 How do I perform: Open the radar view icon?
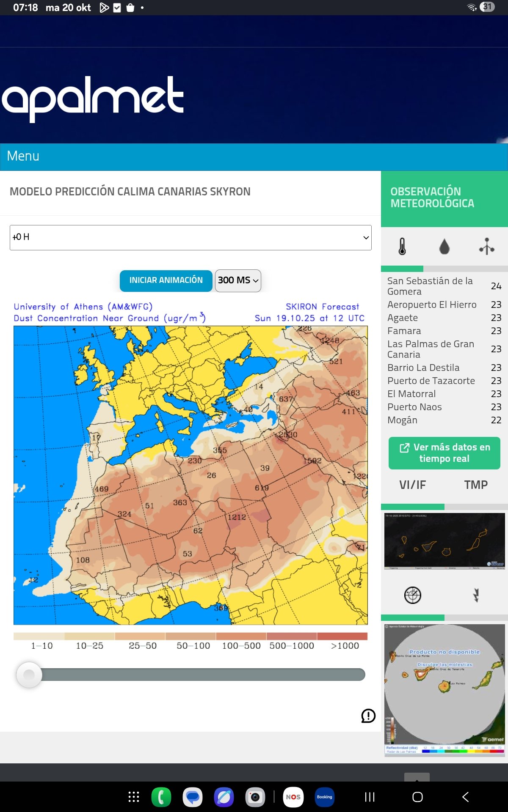[x=413, y=595]
